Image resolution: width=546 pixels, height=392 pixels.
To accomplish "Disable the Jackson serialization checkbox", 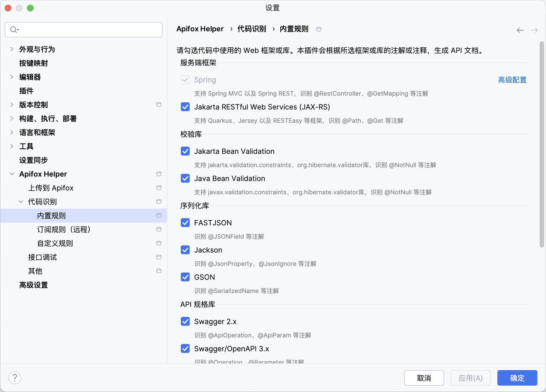I will tap(185, 250).
